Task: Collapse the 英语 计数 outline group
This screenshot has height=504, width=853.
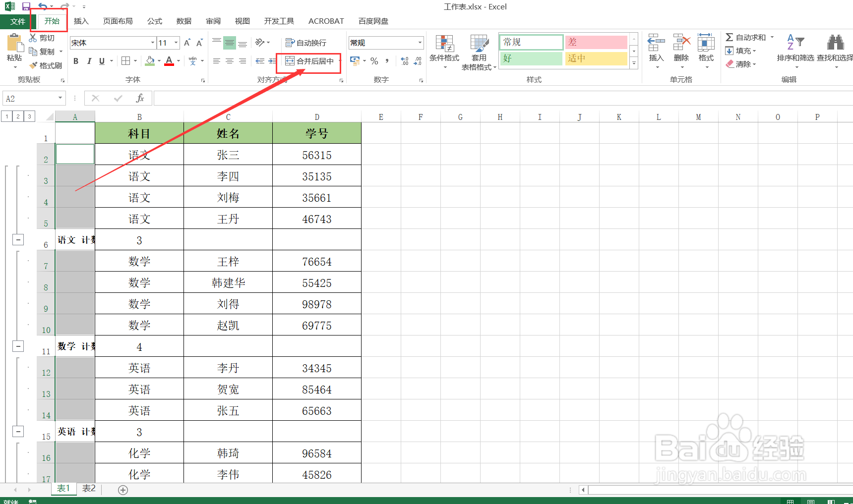Action: pos(18,432)
